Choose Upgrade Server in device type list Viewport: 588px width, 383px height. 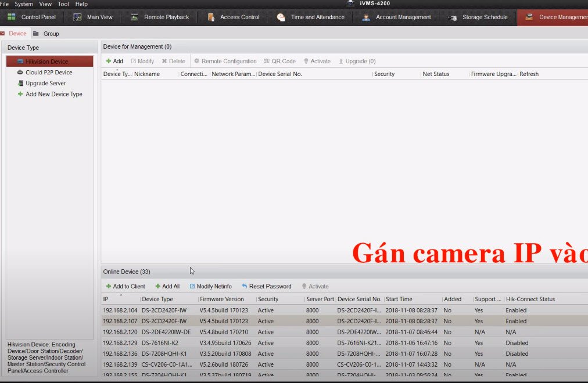(x=45, y=84)
